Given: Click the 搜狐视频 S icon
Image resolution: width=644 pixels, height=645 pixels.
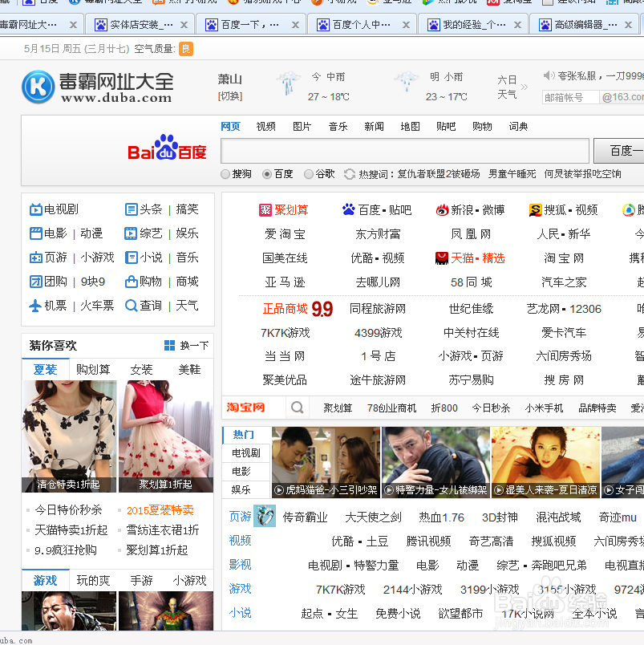Looking at the screenshot, I should [535, 210].
